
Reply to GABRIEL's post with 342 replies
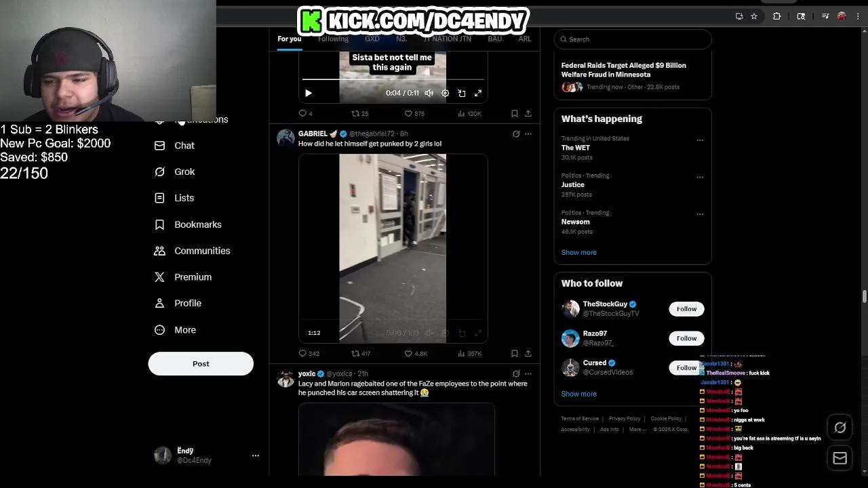(309, 353)
